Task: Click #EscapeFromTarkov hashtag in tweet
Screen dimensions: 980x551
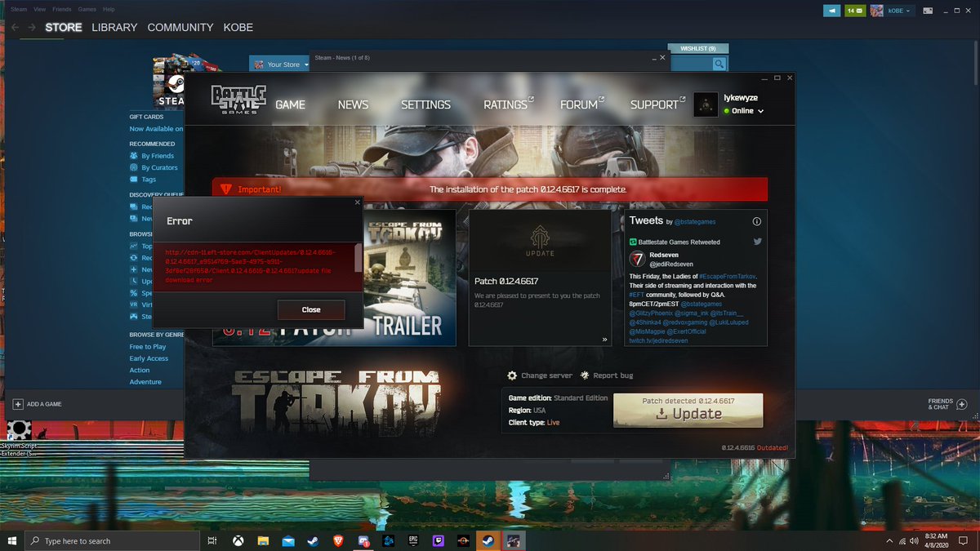Action: 726,278
